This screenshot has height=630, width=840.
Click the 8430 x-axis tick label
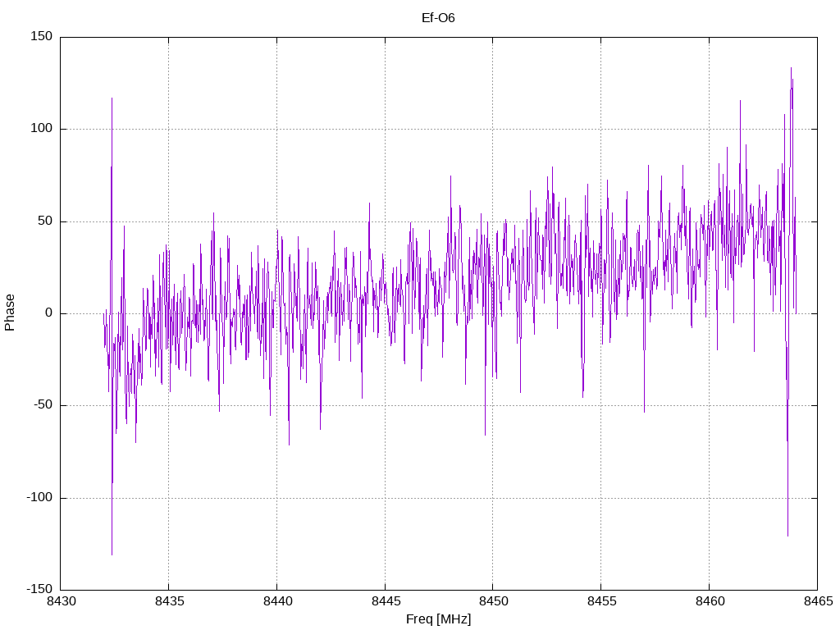point(61,601)
